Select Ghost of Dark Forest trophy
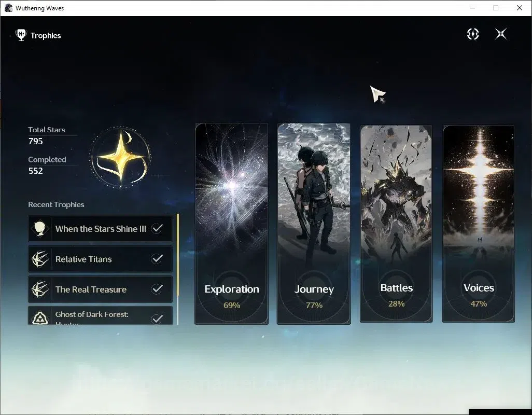The image size is (532, 415). click(100, 315)
